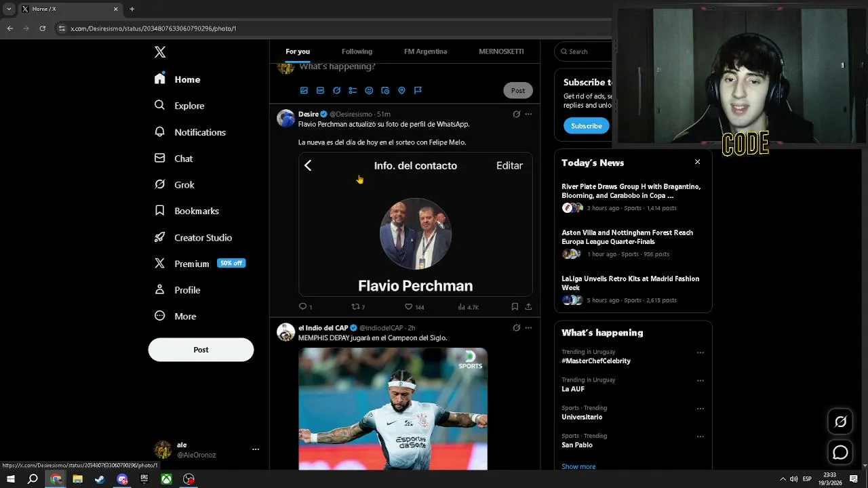Repost Desire's post
The width and height of the screenshot is (868, 488).
(358, 306)
